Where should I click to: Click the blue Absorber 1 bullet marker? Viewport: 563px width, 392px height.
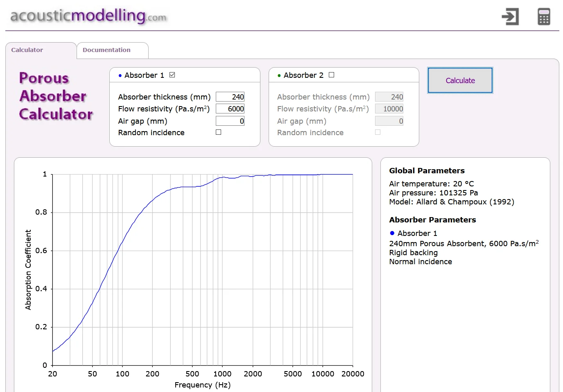click(x=120, y=75)
